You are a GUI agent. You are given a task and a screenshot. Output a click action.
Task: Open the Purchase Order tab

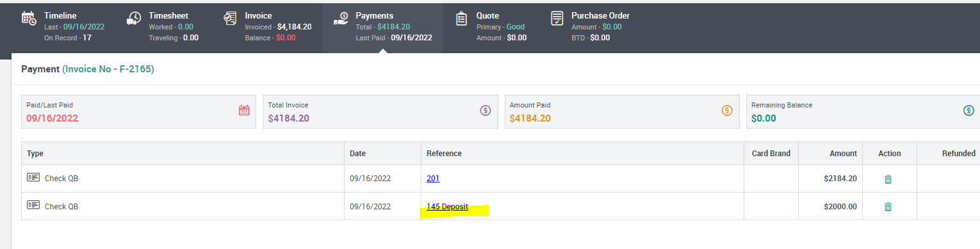click(591, 26)
